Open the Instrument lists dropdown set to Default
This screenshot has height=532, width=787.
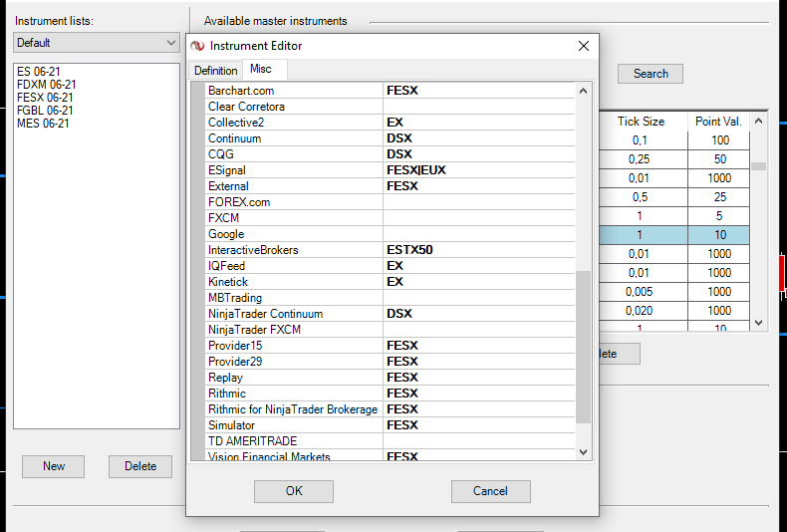tap(97, 43)
